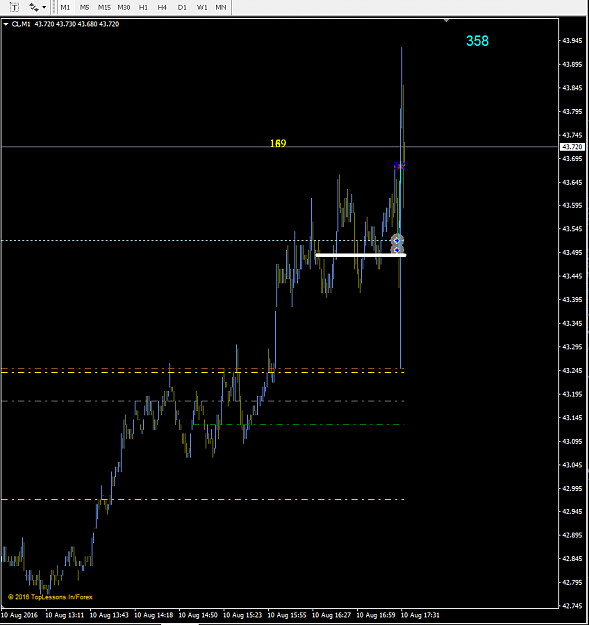Select the Arrows objects tool

tap(34, 7)
